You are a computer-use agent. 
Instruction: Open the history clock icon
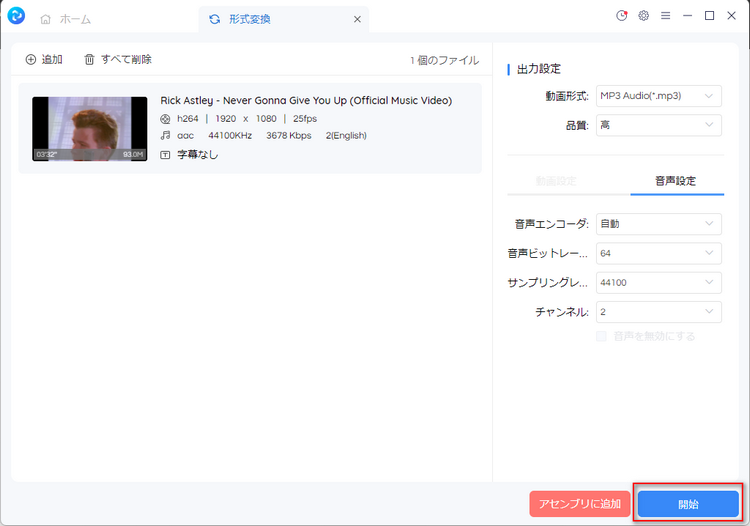pos(621,15)
